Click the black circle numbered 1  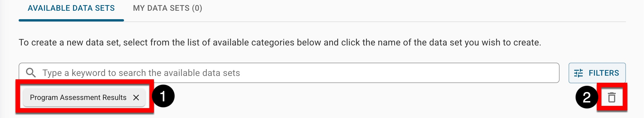(163, 96)
